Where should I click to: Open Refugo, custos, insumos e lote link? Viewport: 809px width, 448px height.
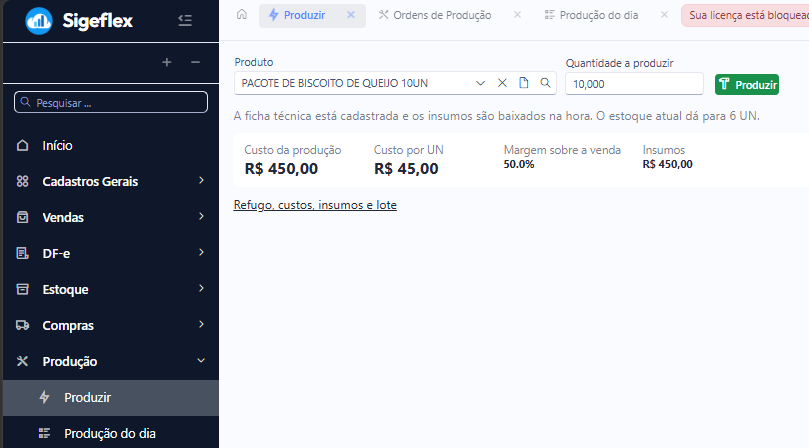pos(315,205)
